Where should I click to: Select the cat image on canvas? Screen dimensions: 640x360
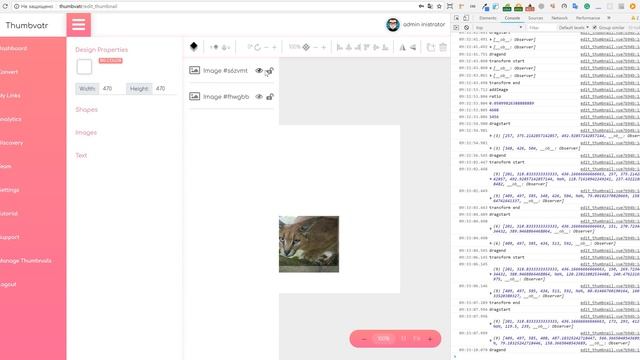(x=309, y=244)
